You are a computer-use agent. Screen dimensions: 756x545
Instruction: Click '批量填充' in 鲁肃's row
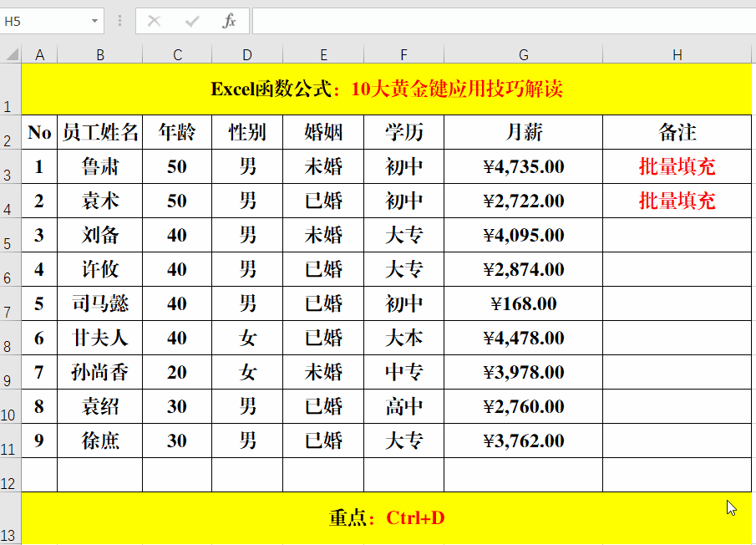[677, 166]
